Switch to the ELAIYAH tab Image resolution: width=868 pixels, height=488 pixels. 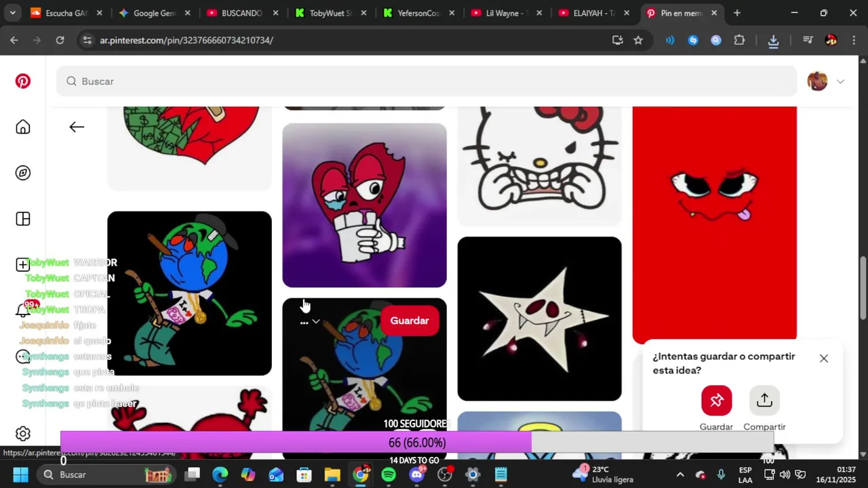[593, 13]
